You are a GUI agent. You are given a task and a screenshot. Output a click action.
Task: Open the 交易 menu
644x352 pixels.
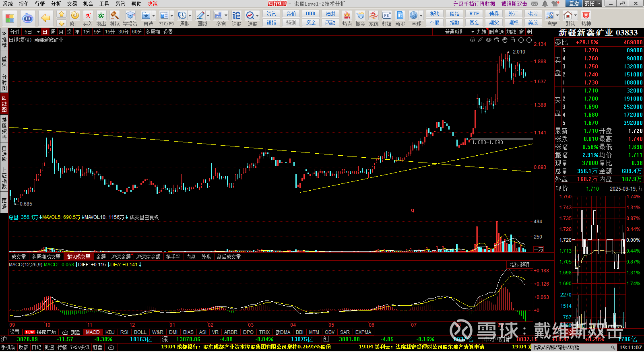point(72,4)
